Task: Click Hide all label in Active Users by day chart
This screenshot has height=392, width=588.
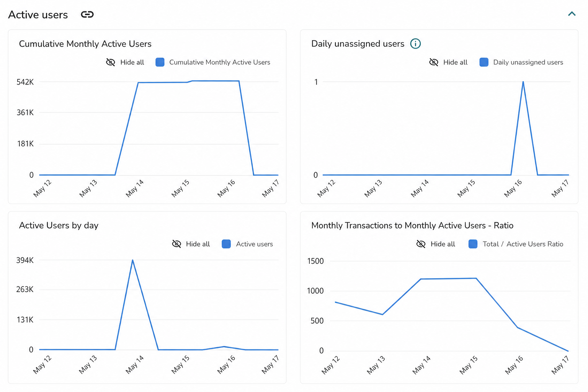Action: 198,244
